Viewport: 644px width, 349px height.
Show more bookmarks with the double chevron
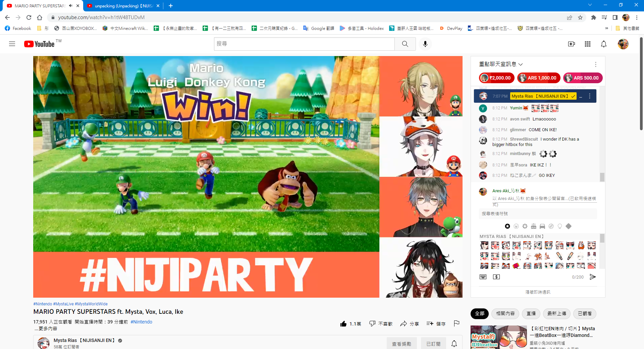606,29
